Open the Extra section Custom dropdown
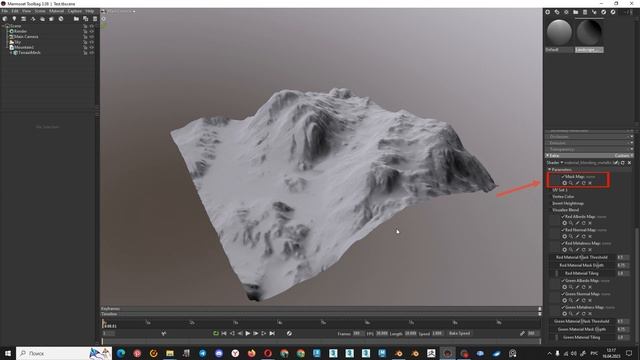The height and width of the screenshot is (360, 640). 623,156
